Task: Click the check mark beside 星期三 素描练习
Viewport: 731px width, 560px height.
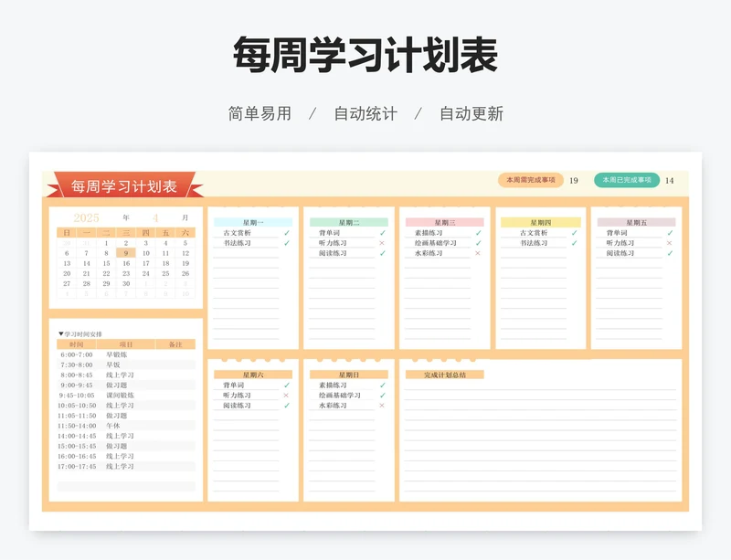Action: 478,233
